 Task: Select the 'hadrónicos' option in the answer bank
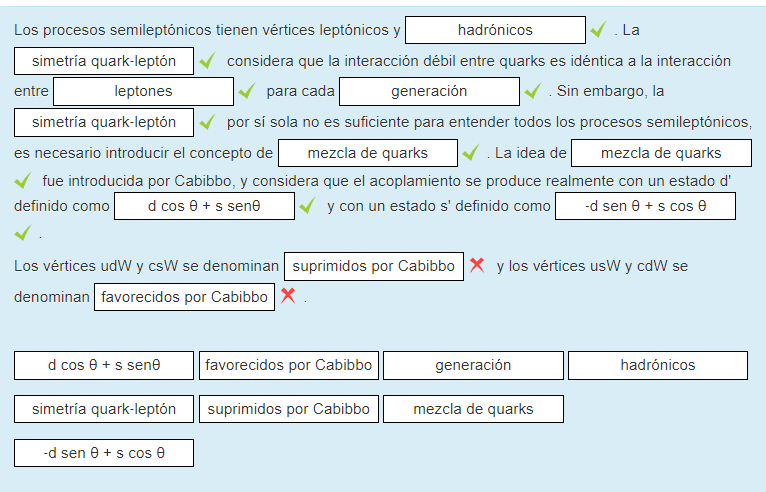coord(657,365)
